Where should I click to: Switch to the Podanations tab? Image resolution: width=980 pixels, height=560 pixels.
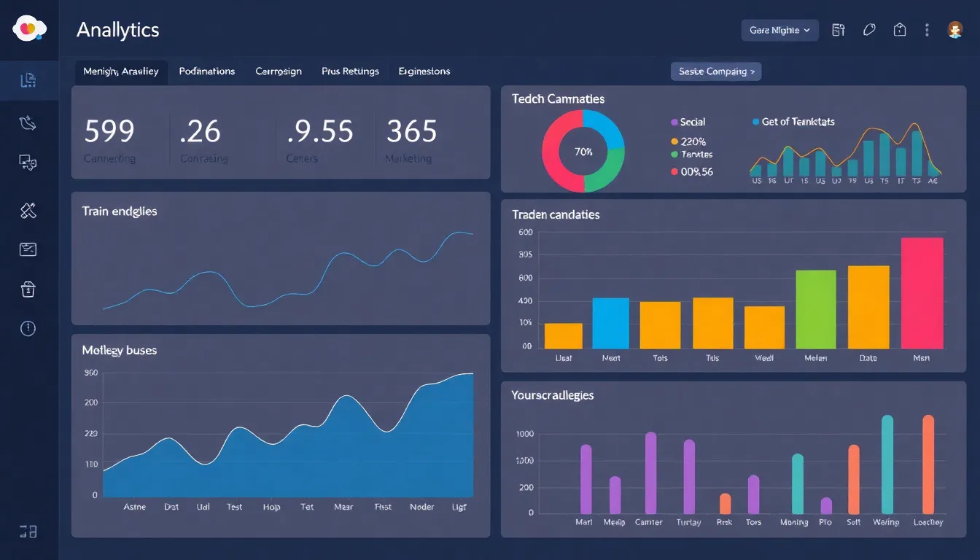click(207, 71)
